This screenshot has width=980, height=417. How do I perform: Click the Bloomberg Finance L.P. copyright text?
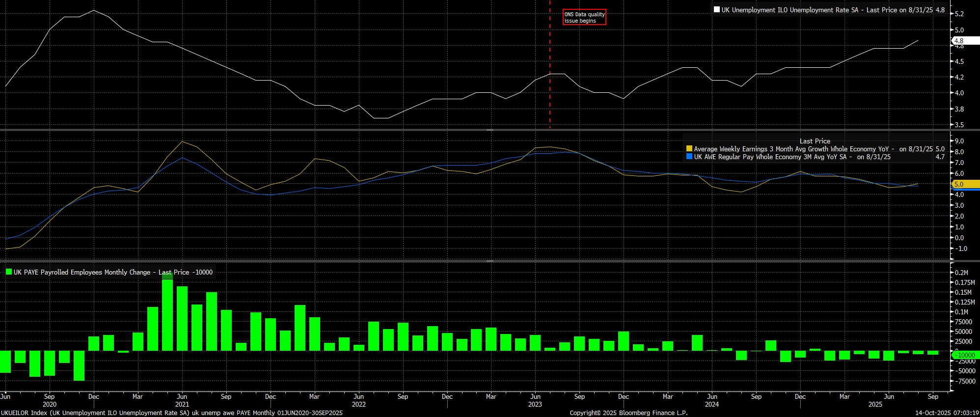tap(628, 413)
